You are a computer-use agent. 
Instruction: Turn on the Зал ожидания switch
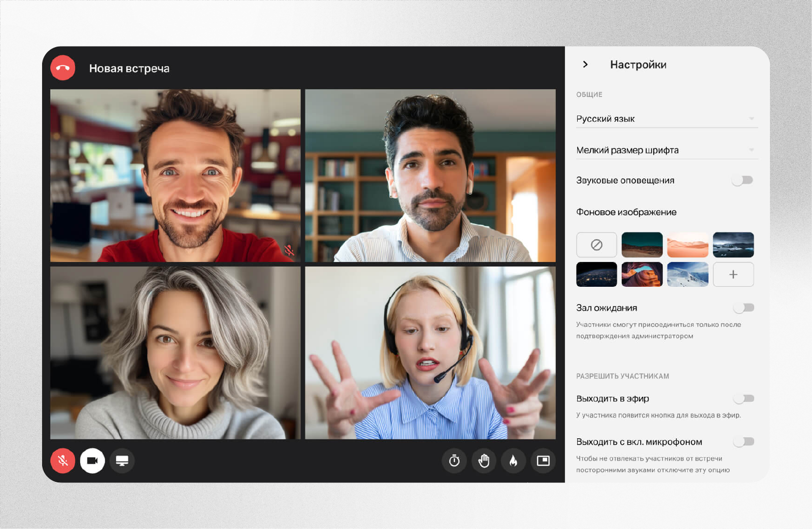pos(744,308)
